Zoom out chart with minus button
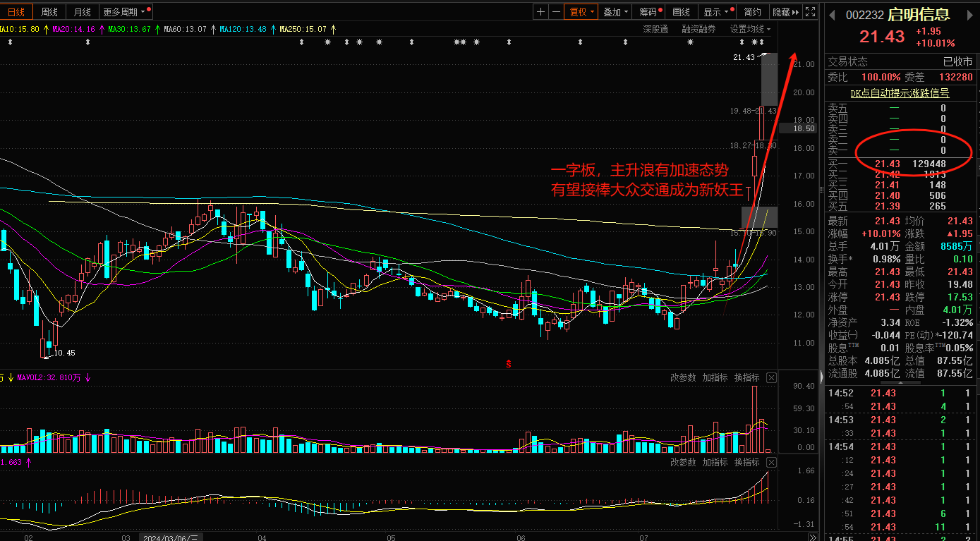This screenshot has height=541, width=980. (x=557, y=12)
